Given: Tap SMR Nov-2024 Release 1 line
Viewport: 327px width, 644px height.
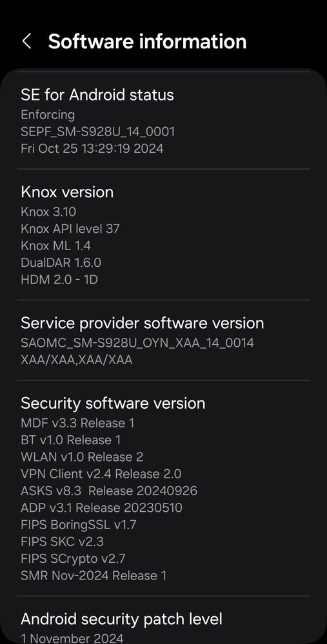Looking at the screenshot, I should (x=94, y=576).
